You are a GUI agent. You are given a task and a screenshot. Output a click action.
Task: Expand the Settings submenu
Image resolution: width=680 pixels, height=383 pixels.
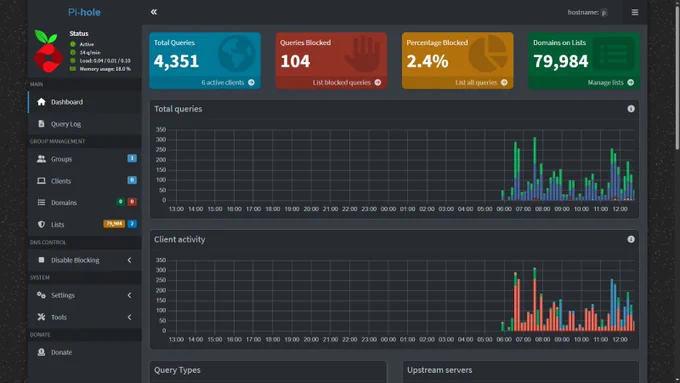pos(85,295)
